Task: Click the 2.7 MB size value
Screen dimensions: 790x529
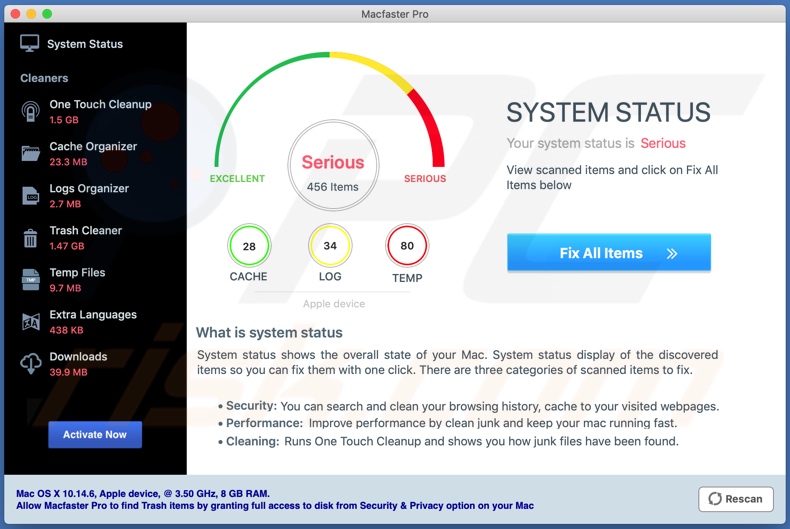Action: (x=65, y=204)
